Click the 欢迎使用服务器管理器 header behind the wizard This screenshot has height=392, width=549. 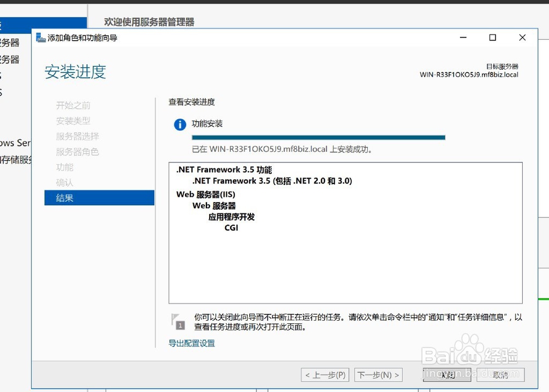[148, 21]
